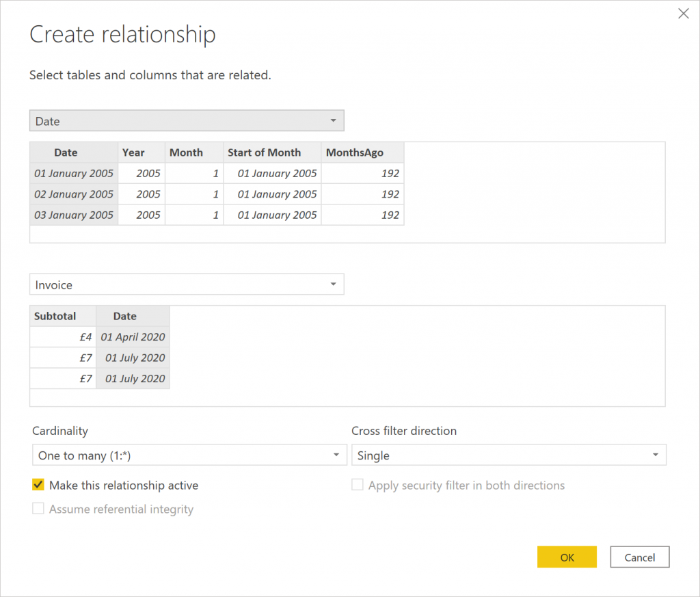Screen dimensions: 700x597
Task: Confirm with the OK button
Action: pos(567,557)
